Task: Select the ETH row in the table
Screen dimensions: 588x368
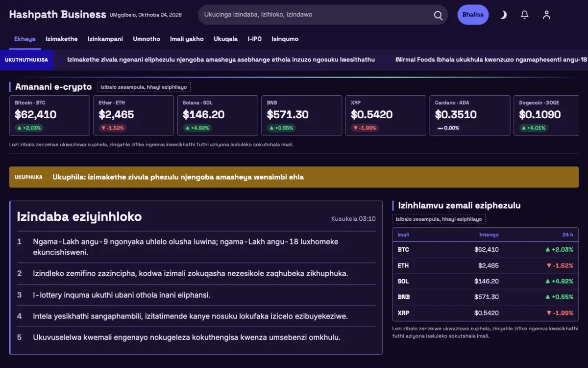Action: pyautogui.click(x=485, y=265)
